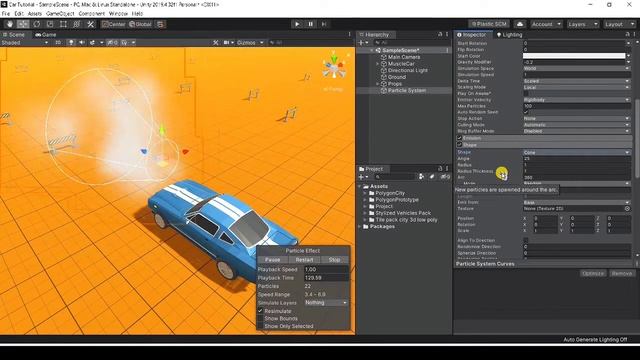Toggle Shape module checkbox

460,144
